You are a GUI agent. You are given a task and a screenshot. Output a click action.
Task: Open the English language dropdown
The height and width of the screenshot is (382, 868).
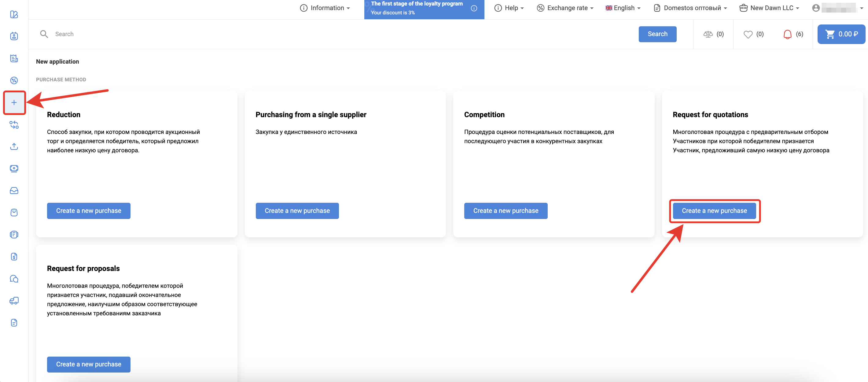click(623, 8)
